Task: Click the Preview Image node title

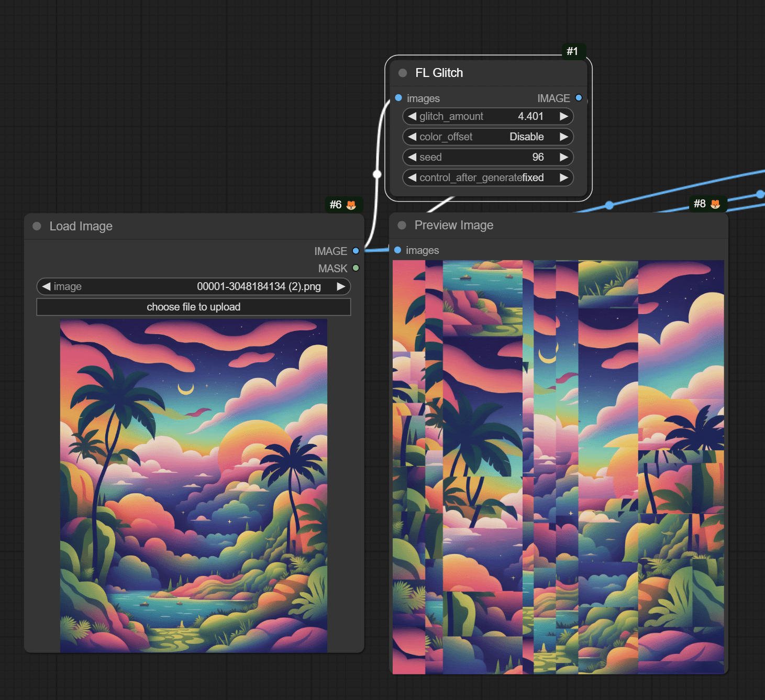Action: tap(454, 225)
